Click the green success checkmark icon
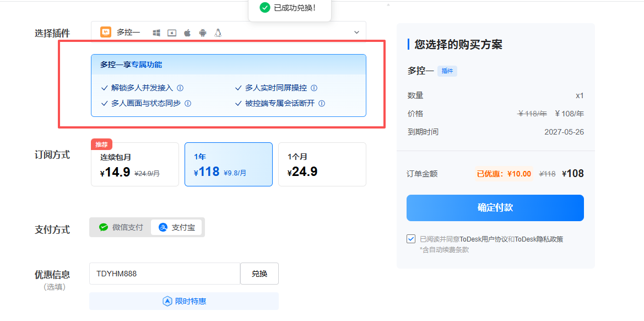644x321 pixels. (x=266, y=7)
